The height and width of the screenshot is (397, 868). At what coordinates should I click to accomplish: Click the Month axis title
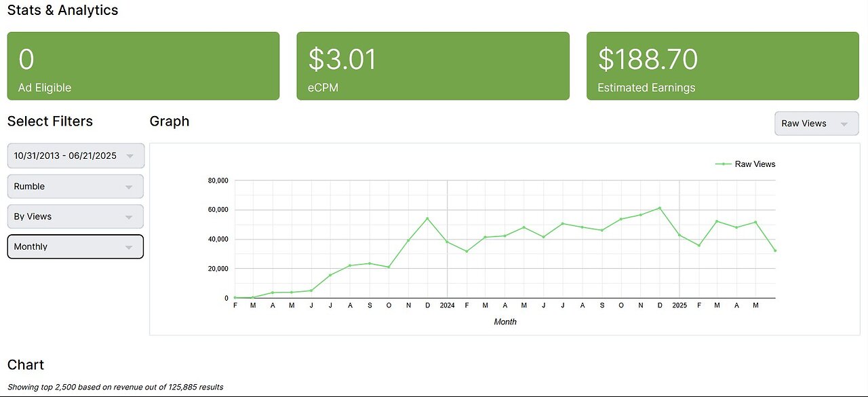505,322
